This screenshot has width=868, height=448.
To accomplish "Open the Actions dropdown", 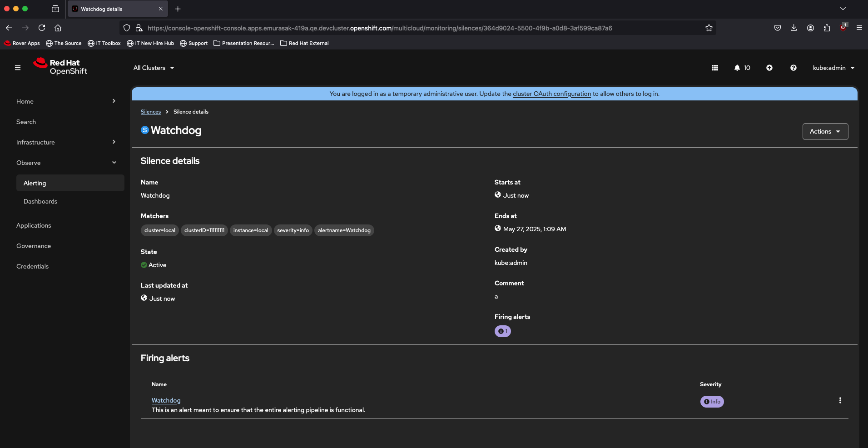I will tap(825, 131).
